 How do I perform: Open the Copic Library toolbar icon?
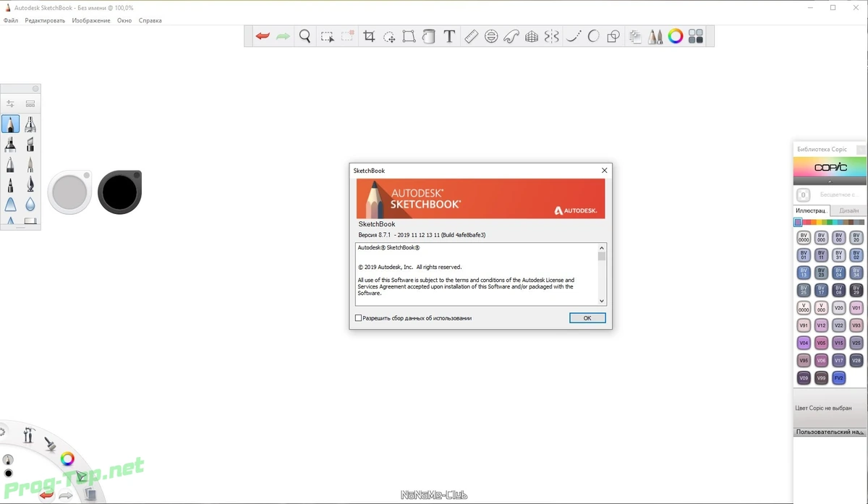696,36
